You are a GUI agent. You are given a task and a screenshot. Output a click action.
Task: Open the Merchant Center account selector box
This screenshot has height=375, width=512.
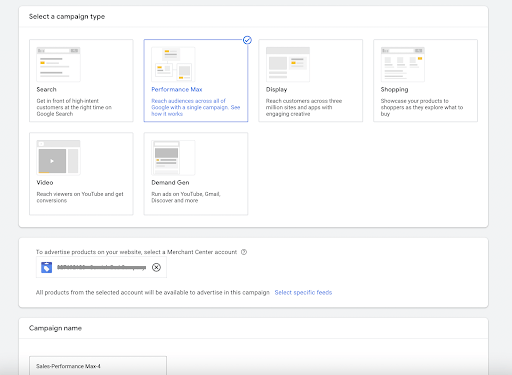[101, 267]
